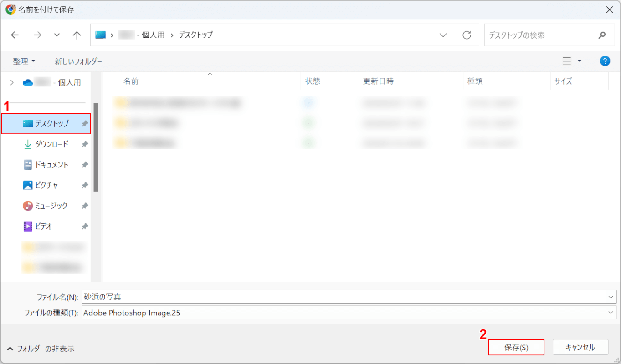
Task: Unpin ダウンロード via its pin icon
Action: (84, 144)
